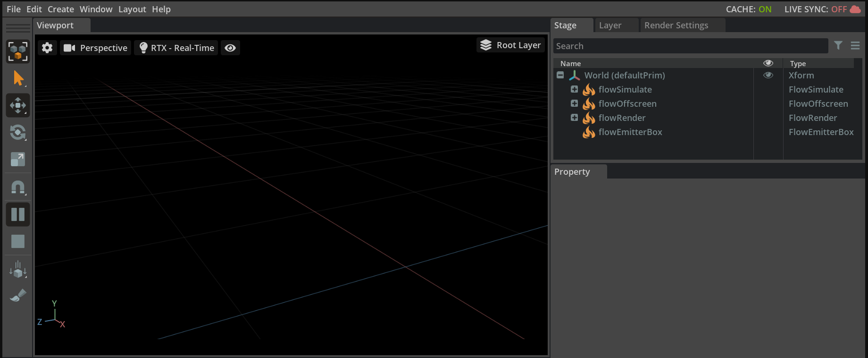Image resolution: width=868 pixels, height=358 pixels.
Task: Click the physics drop-objects tool icon
Action: pos(18,269)
